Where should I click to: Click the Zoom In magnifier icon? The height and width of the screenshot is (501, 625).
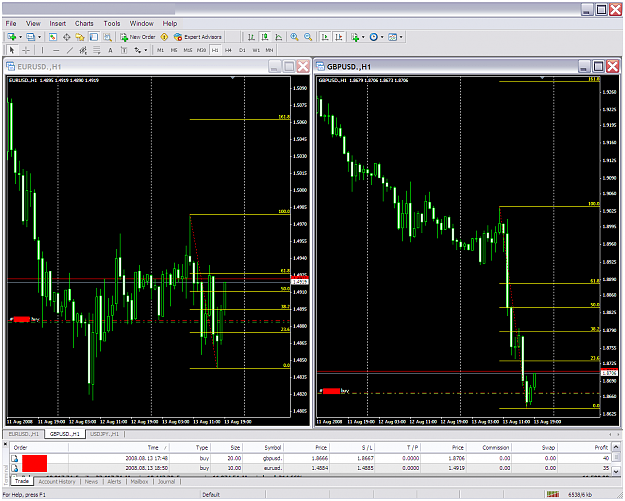click(x=295, y=37)
